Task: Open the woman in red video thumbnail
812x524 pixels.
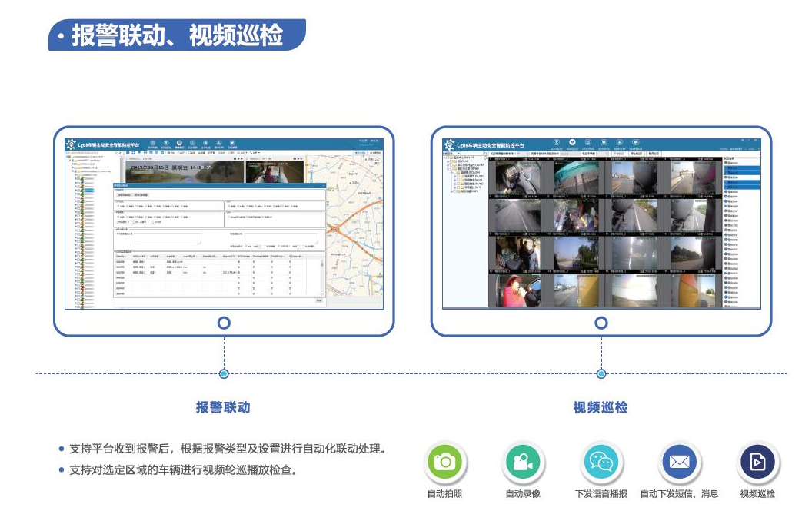Action: [516, 292]
